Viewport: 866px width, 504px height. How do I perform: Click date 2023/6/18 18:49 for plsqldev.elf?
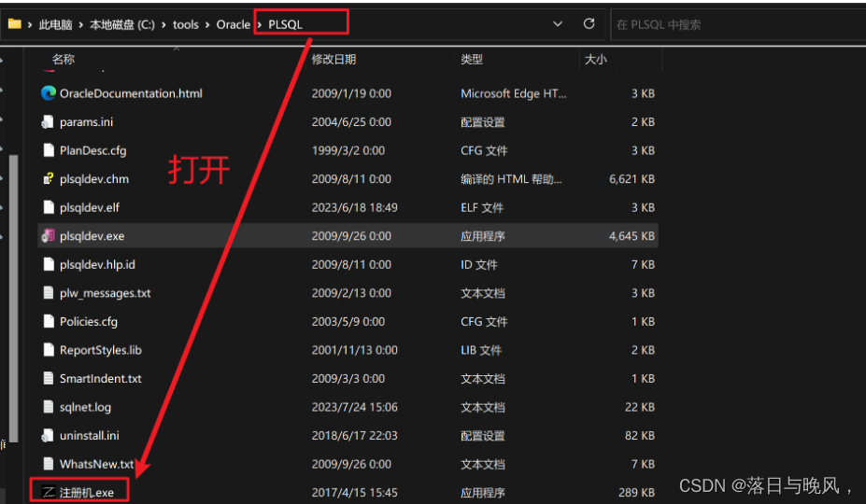[355, 207]
